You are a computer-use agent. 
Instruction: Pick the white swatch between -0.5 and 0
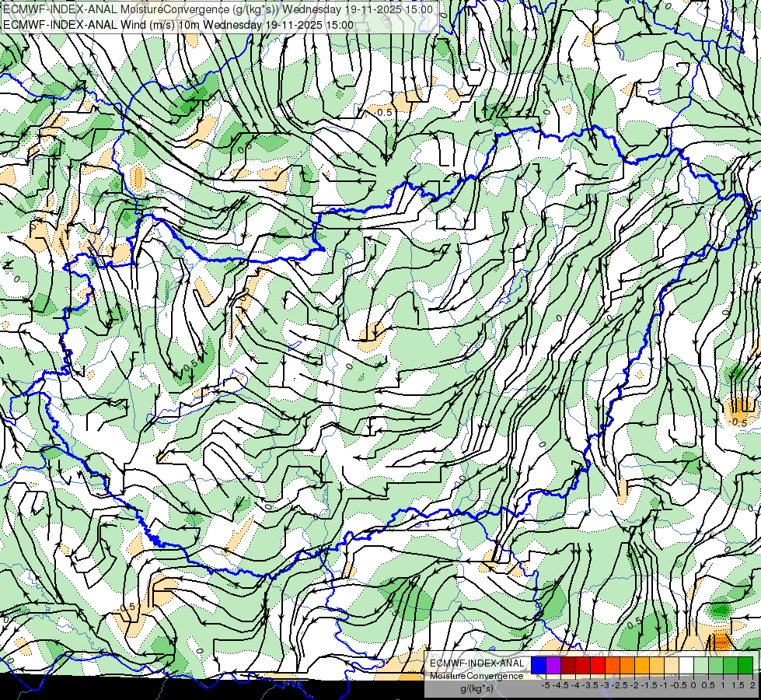[x=686, y=666]
